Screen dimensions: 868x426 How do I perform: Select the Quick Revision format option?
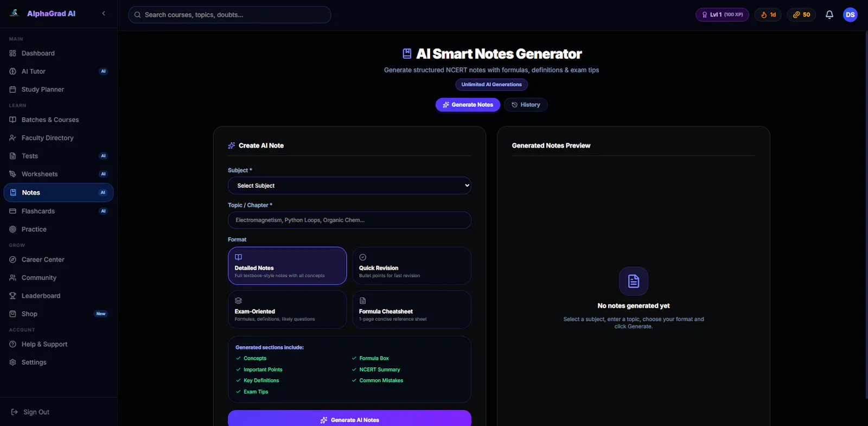pos(412,266)
